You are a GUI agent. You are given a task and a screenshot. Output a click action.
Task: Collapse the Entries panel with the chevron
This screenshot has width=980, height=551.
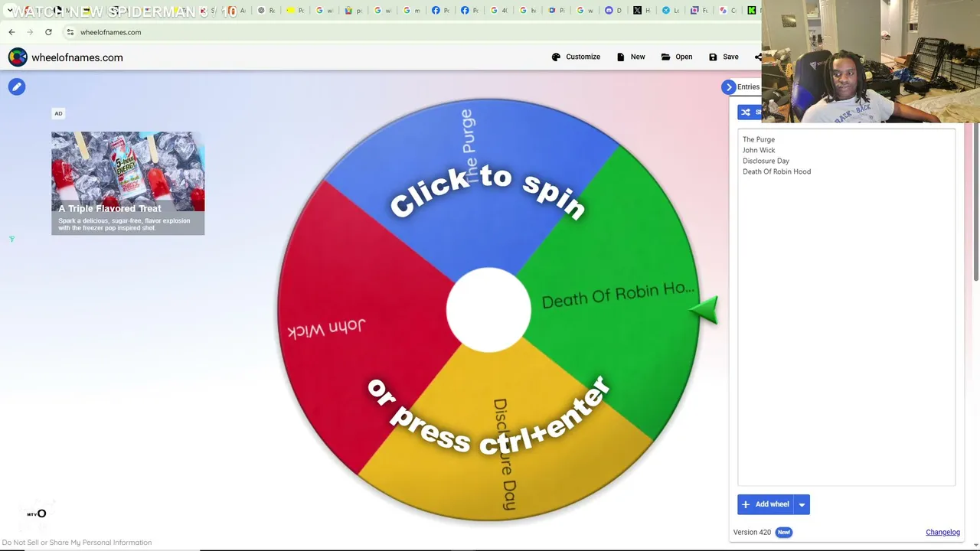[x=729, y=87]
